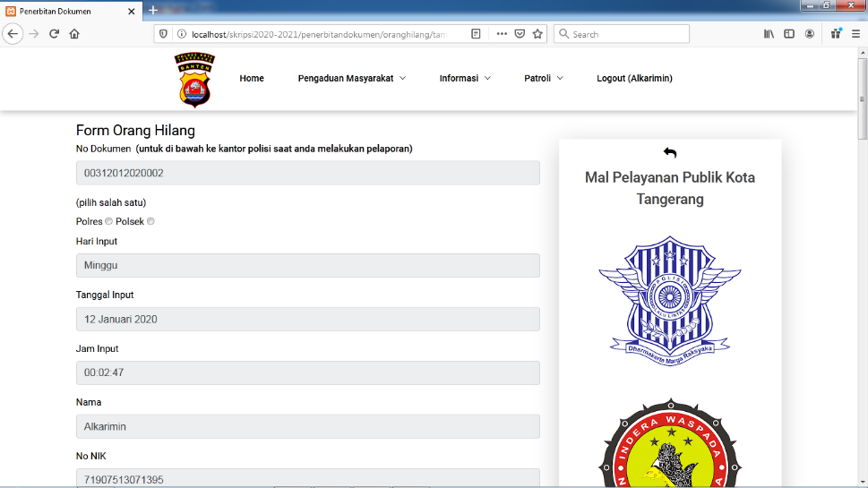Toggle reader view icon
This screenshot has height=488, width=868.
476,34
